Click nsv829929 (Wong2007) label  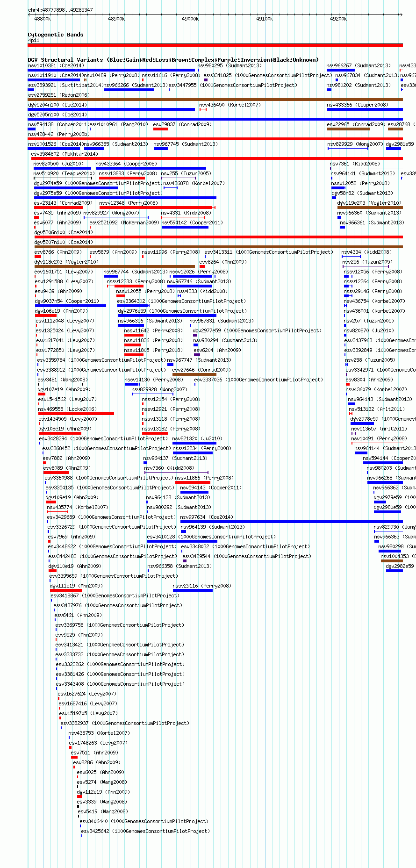[x=355, y=144]
